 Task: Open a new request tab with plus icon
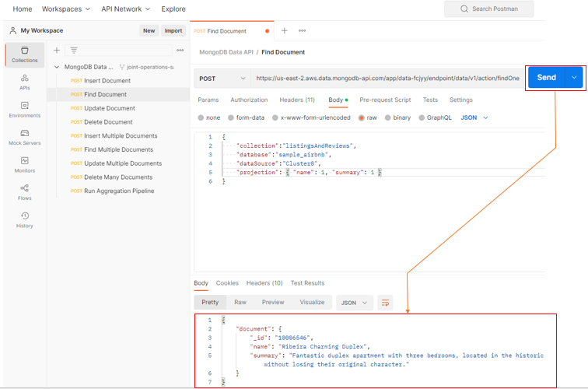(284, 31)
